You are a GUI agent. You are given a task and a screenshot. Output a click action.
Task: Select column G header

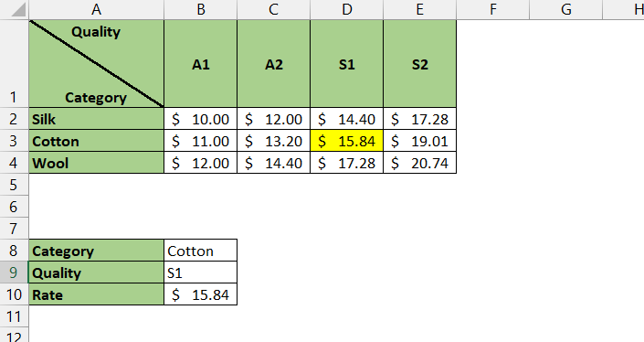click(566, 9)
